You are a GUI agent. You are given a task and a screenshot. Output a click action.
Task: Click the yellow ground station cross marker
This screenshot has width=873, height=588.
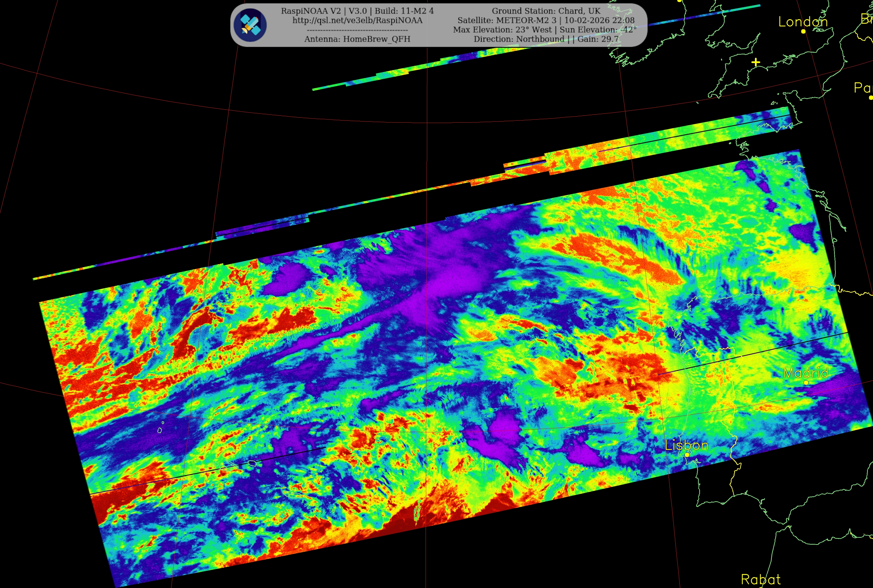click(756, 62)
